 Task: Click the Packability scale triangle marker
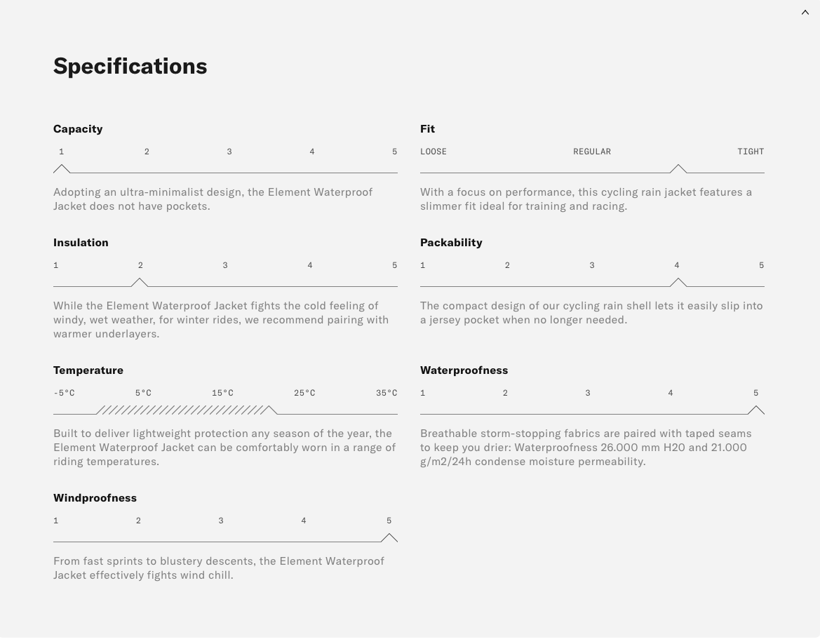(x=678, y=283)
